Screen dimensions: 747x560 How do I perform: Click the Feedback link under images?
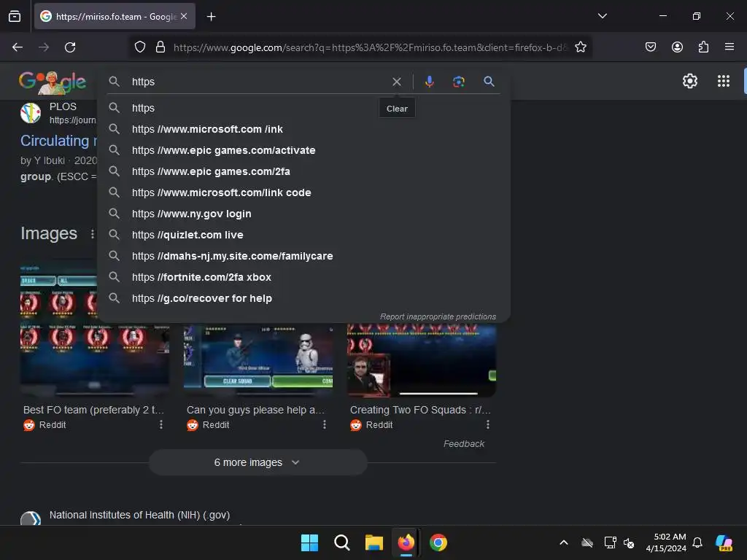click(463, 444)
